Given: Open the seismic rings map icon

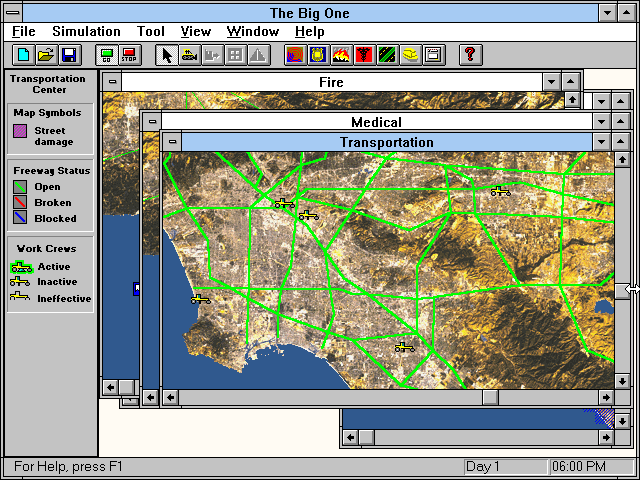Looking at the screenshot, I should [295, 55].
